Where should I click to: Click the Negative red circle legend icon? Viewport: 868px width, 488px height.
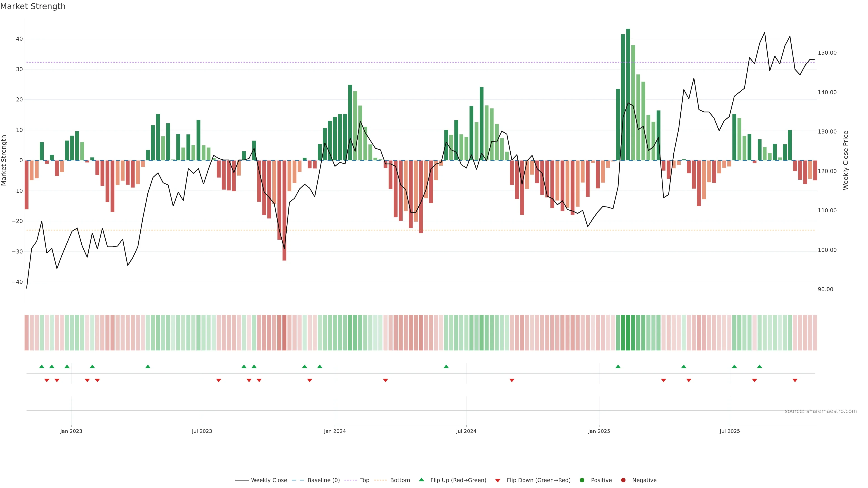tap(623, 480)
